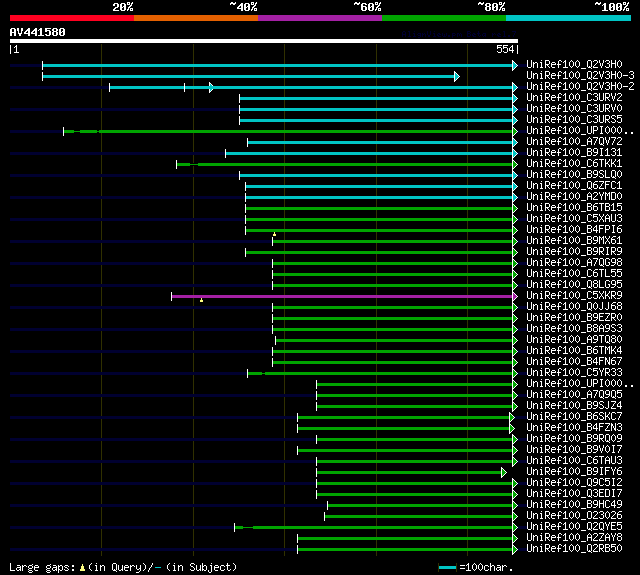The image size is (640, 575).
Task: Click the UniRef100_A7QG98 label
Action: [x=574, y=263]
